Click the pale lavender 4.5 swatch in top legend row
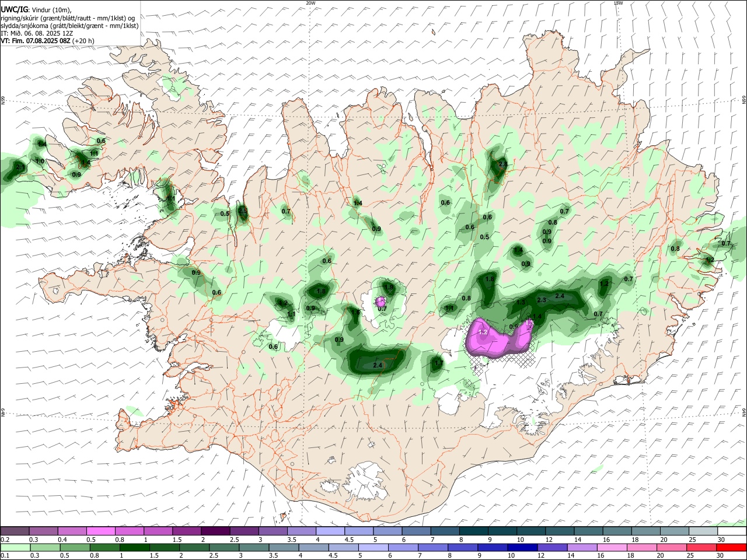Viewport: 747px width, 560px height. pyautogui.click(x=358, y=531)
